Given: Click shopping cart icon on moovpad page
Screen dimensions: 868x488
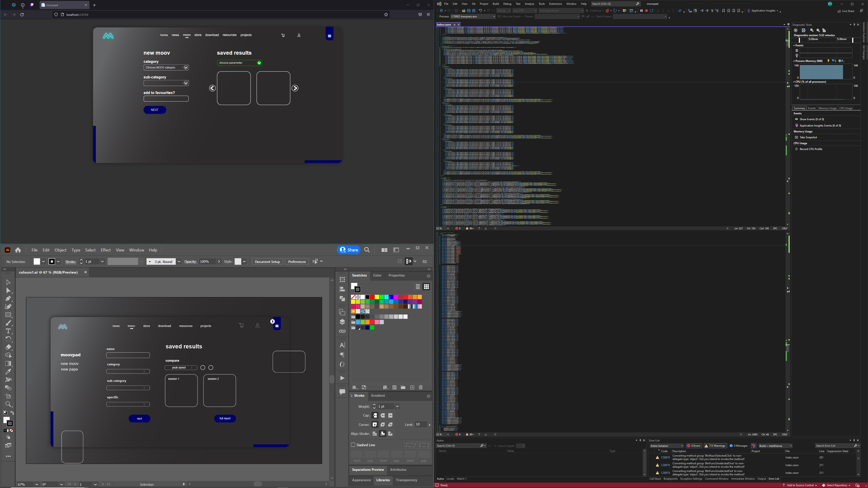Looking at the screenshot, I should [283, 35].
